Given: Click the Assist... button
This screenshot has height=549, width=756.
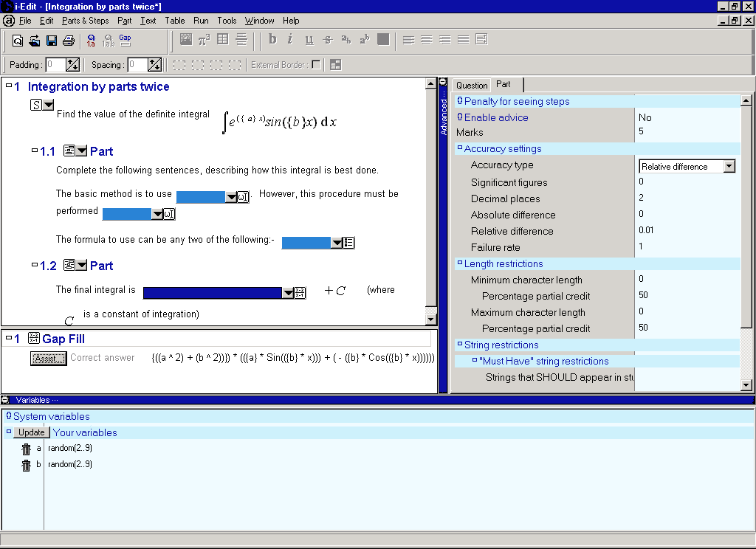Looking at the screenshot, I should click(49, 358).
